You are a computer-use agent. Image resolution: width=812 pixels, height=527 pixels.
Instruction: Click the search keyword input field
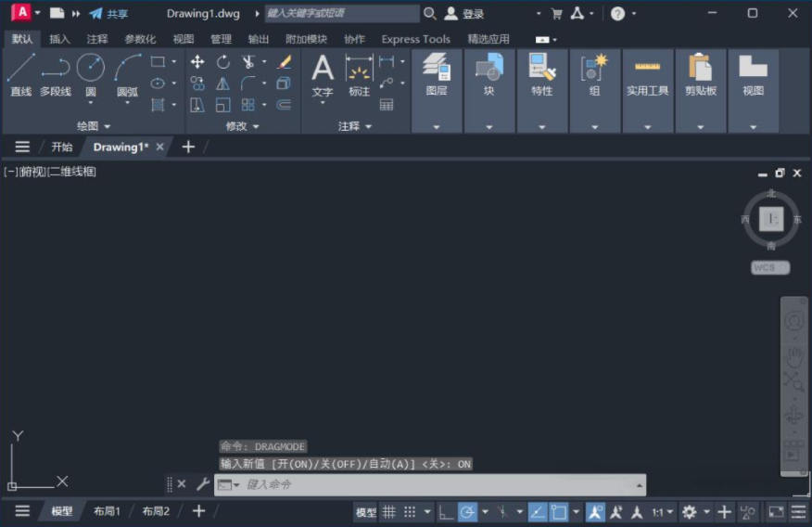[x=342, y=14]
